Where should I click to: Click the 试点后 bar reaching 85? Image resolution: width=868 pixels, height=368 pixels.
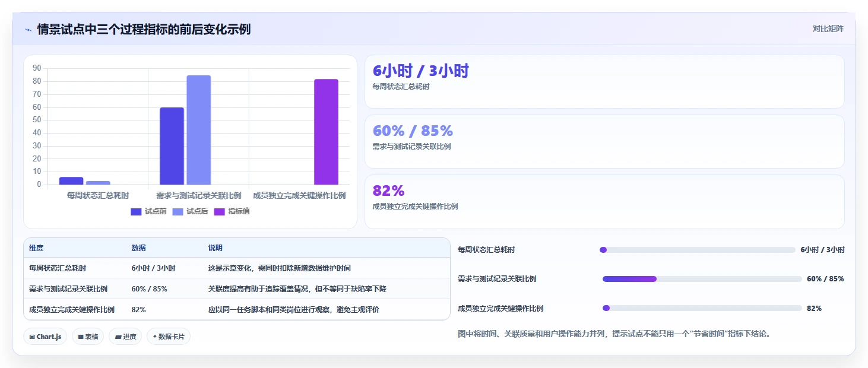[198, 130]
